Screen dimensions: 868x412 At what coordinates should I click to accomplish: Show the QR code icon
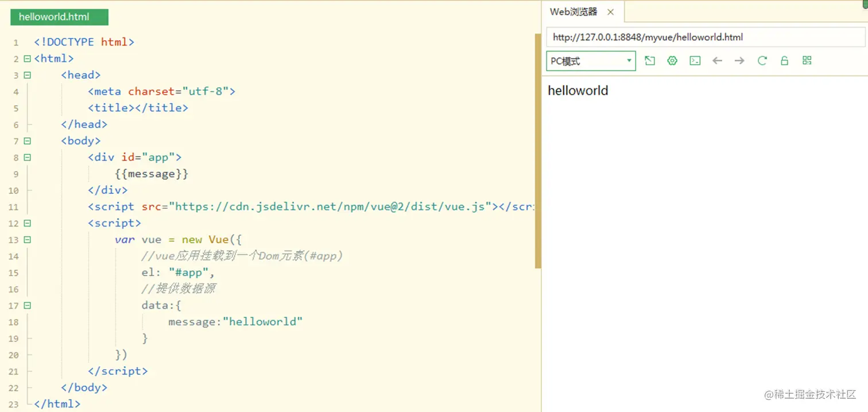(x=807, y=61)
